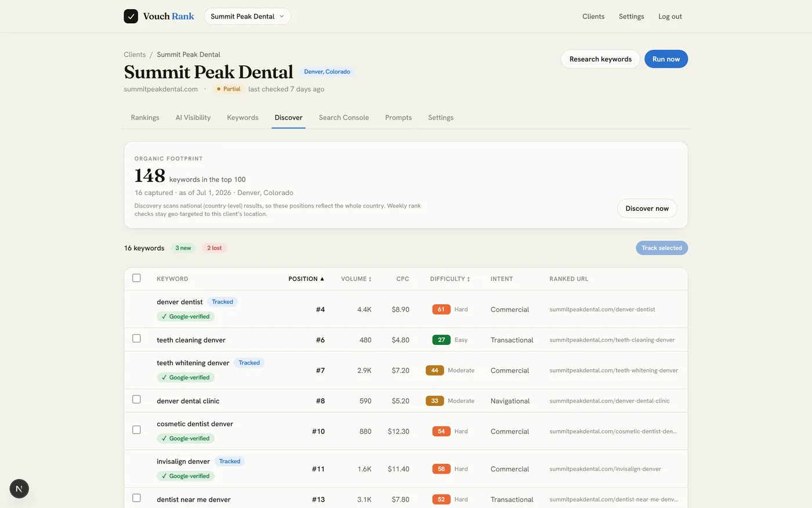Click the CPC value $12.30

click(x=398, y=431)
